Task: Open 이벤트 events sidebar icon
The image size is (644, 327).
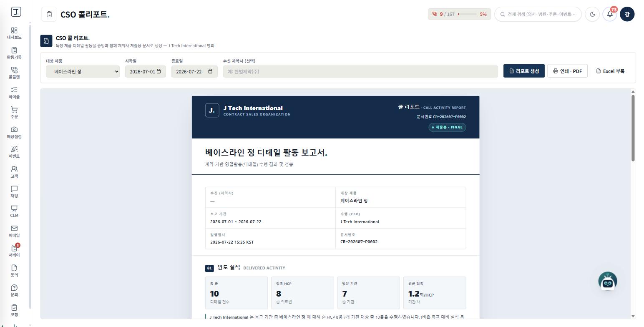Action: 14,152
